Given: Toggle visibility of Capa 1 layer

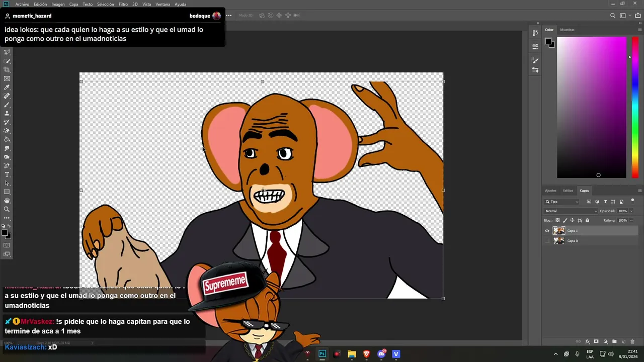Looking at the screenshot, I should tap(547, 231).
